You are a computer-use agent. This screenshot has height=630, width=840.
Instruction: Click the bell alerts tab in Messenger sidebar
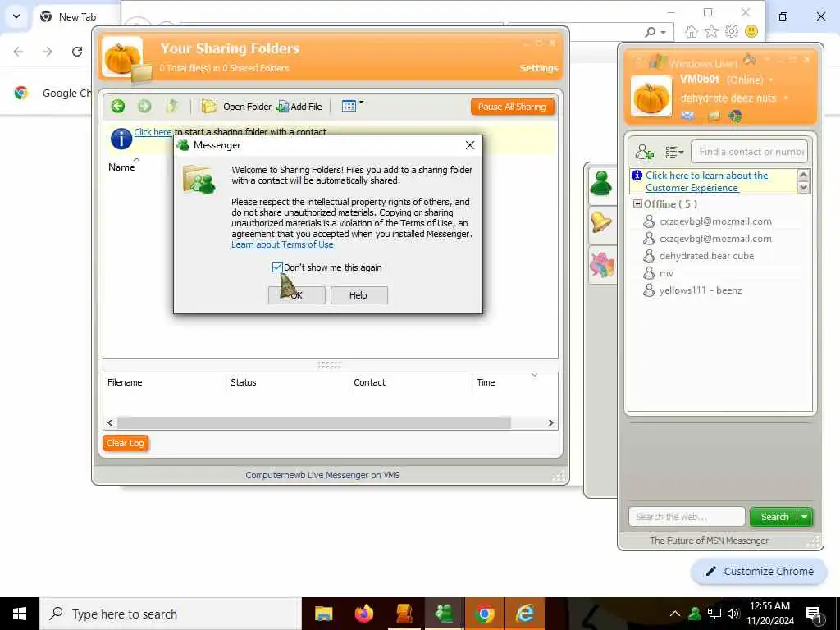point(601,222)
